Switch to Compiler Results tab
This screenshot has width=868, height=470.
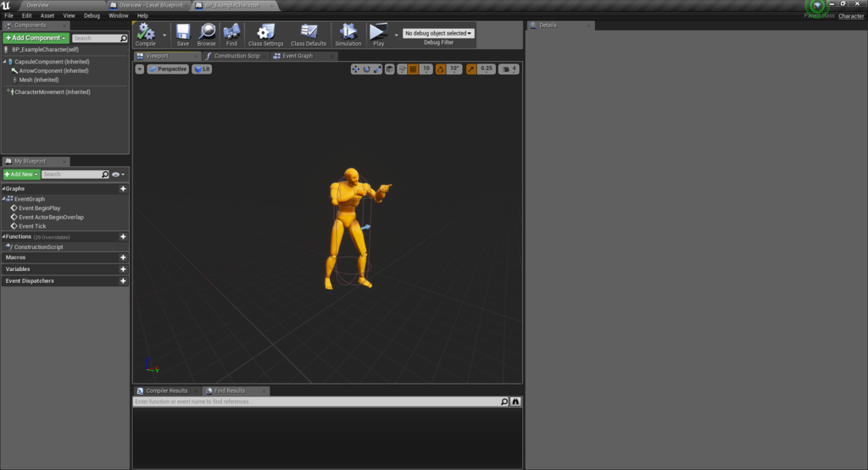pos(166,391)
